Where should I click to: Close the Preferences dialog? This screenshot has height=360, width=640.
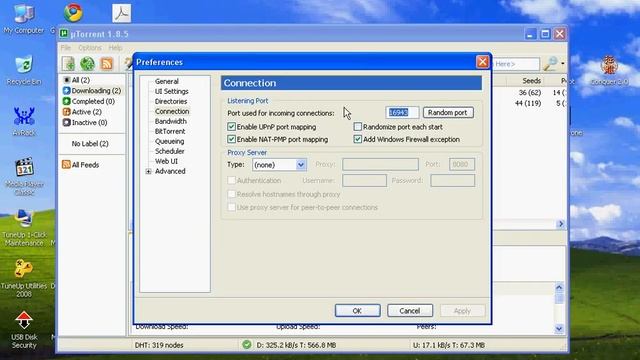[x=482, y=62]
